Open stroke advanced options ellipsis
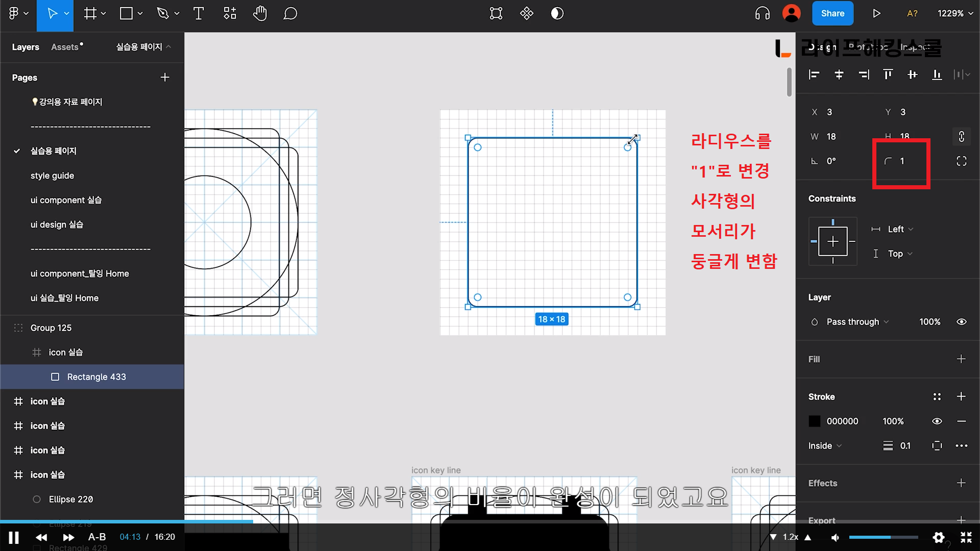980x551 pixels. pos(961,446)
